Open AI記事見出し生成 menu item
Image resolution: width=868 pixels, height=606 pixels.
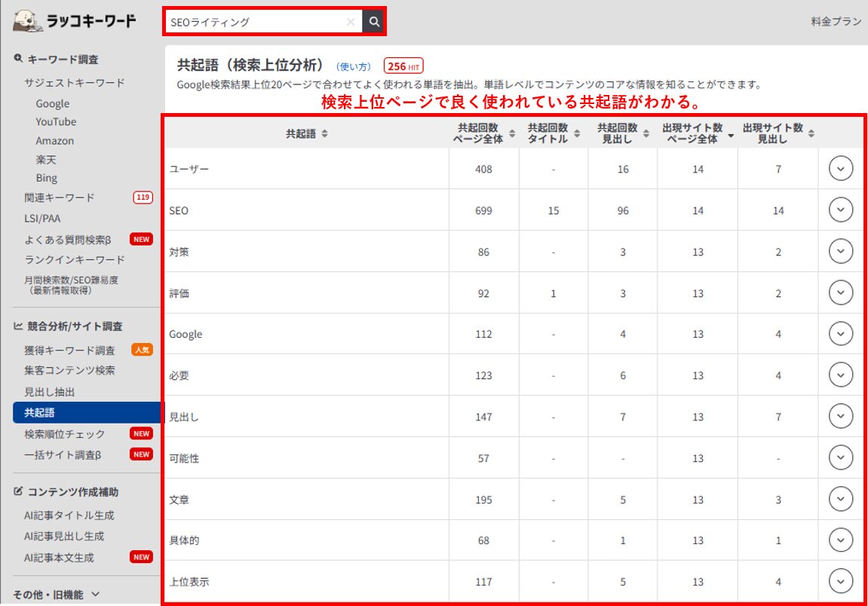click(x=63, y=536)
